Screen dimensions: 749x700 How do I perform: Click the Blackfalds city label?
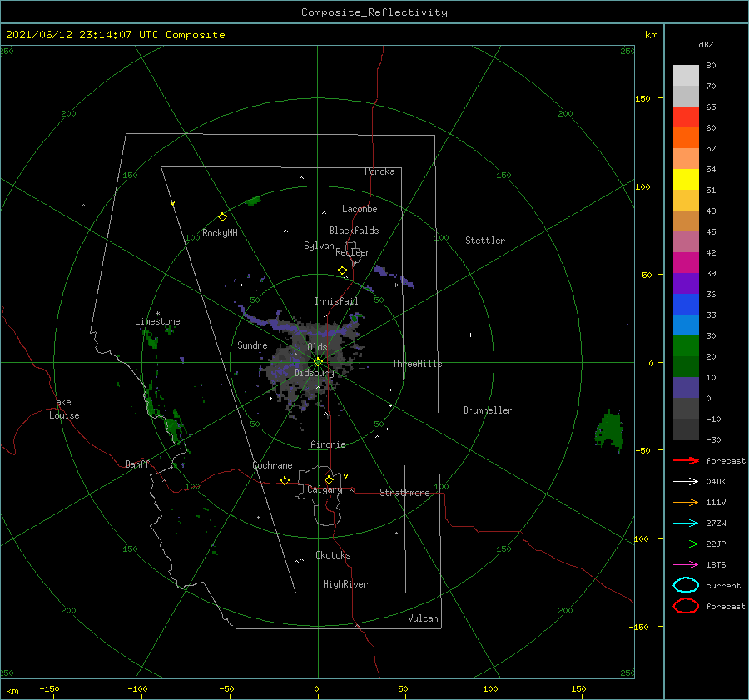pyautogui.click(x=354, y=231)
